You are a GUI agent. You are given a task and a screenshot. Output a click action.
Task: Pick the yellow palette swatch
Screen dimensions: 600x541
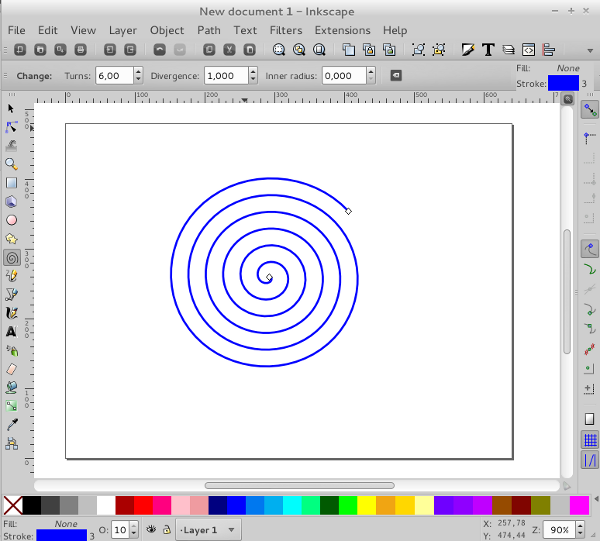point(367,505)
